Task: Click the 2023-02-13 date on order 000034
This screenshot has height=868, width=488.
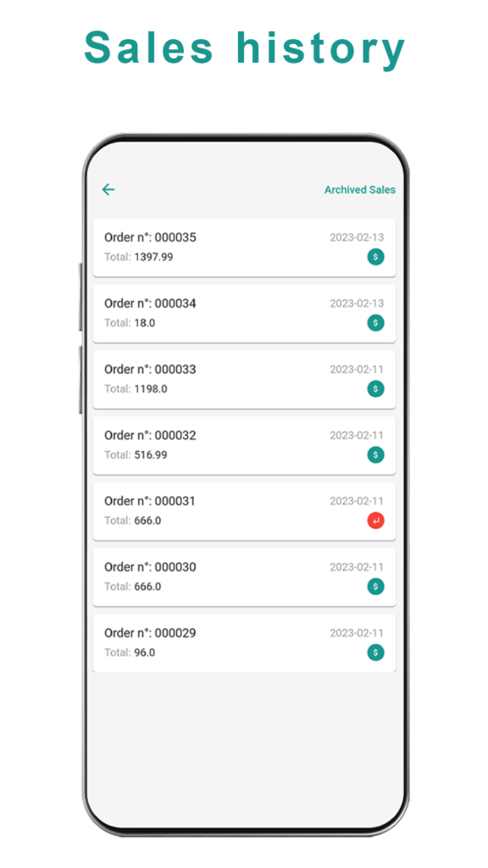Action: pyautogui.click(x=357, y=303)
